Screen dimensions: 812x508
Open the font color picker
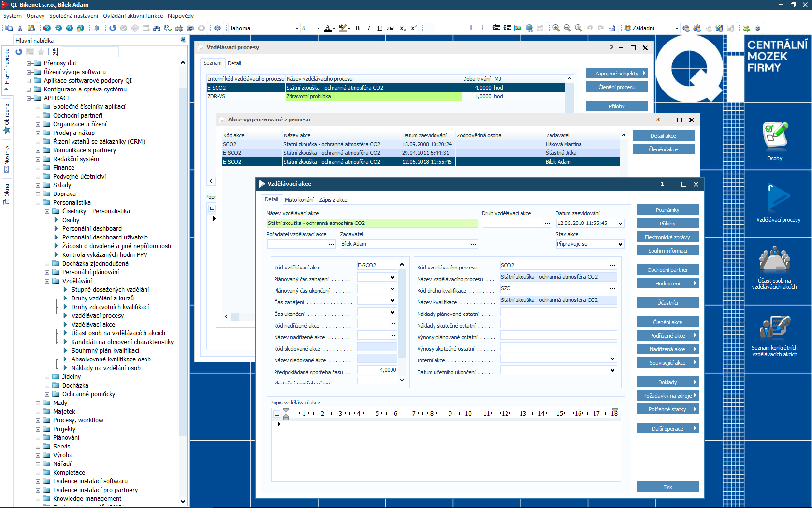coord(334,28)
